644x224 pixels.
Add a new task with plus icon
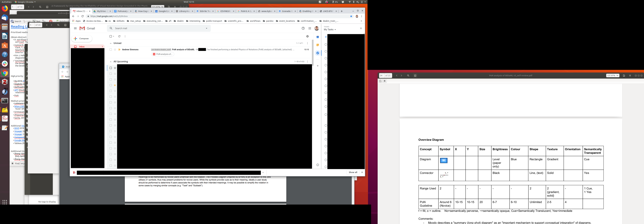325,37
